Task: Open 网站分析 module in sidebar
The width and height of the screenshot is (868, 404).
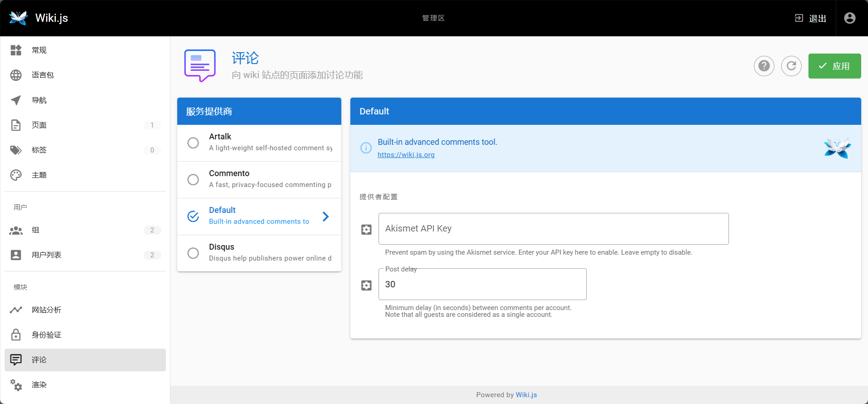Action: pos(46,310)
